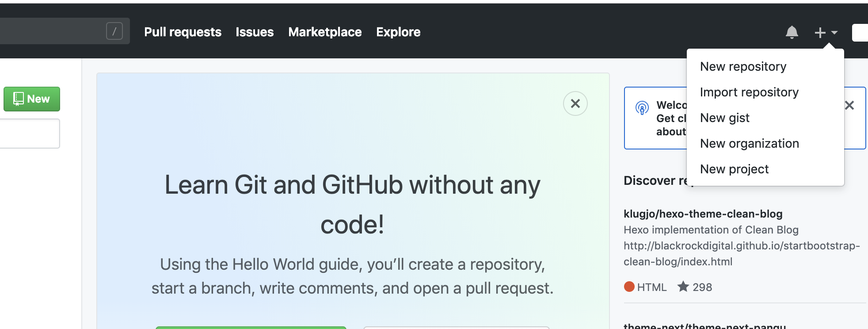Image resolution: width=868 pixels, height=329 pixels.
Task: Click the green New repository button
Action: (x=32, y=99)
